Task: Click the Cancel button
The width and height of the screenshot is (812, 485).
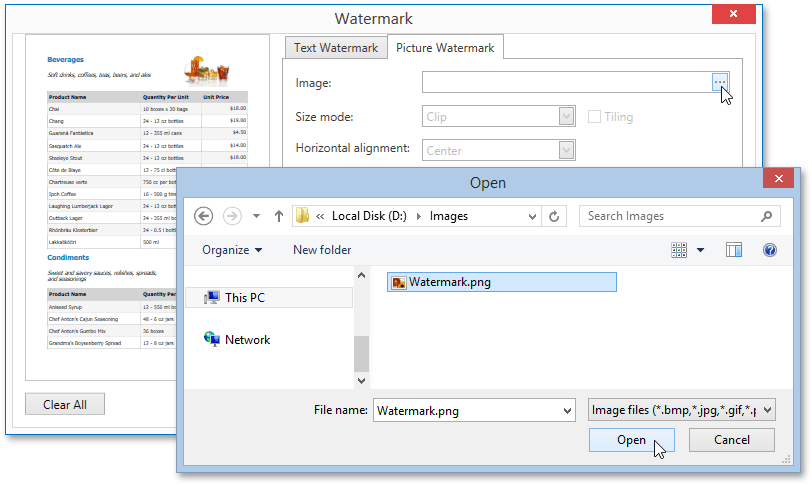Action: point(732,440)
